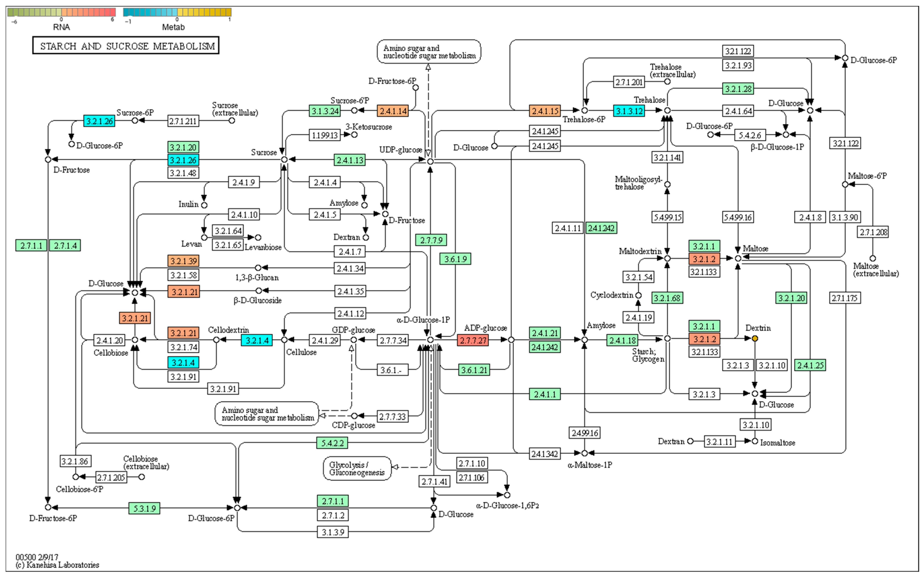Image resolution: width=924 pixels, height=577 pixels.
Task: Click the ADP-glucose compound circle node
Action: (511, 340)
